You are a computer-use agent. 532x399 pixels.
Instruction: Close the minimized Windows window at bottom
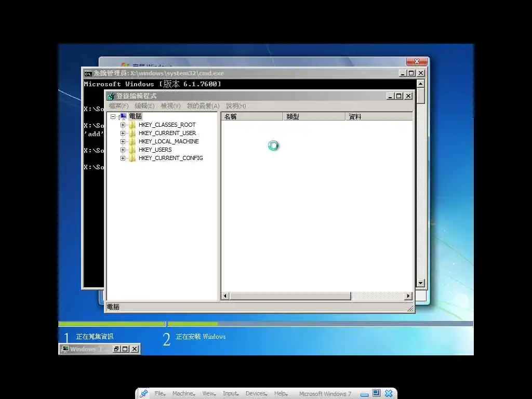click(x=135, y=349)
